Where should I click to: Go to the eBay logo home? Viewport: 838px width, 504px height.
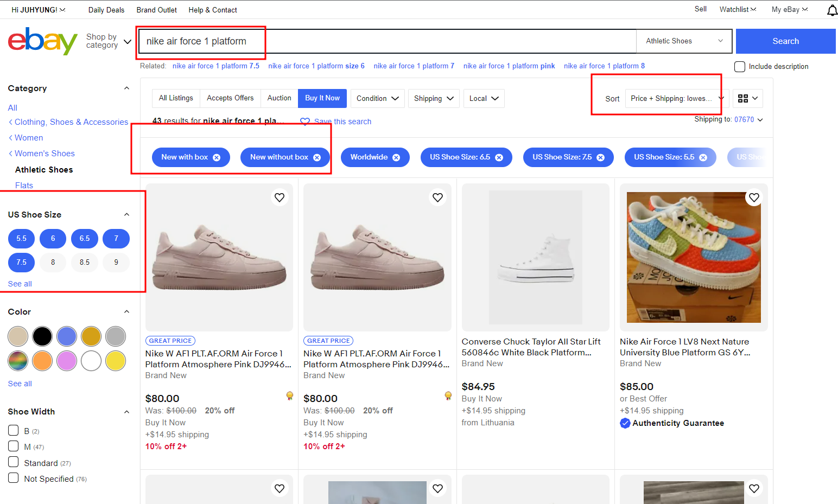[x=43, y=41]
